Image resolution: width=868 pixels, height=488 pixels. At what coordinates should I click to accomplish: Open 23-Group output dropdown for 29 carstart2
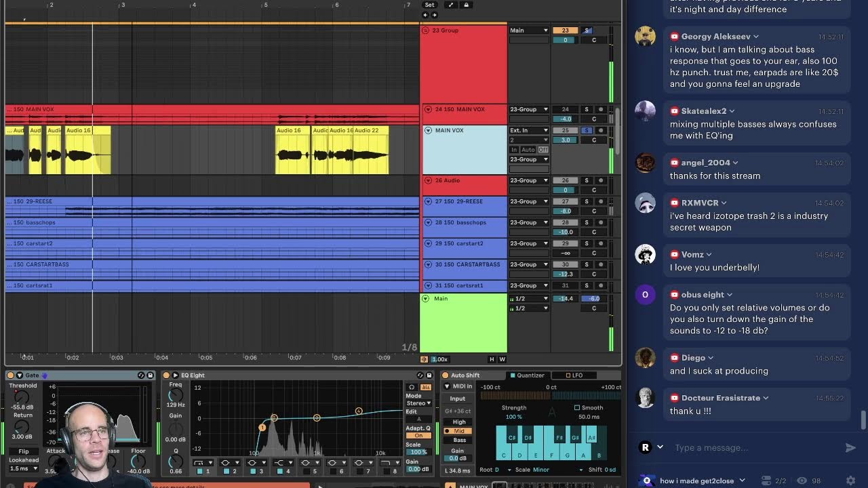point(529,243)
